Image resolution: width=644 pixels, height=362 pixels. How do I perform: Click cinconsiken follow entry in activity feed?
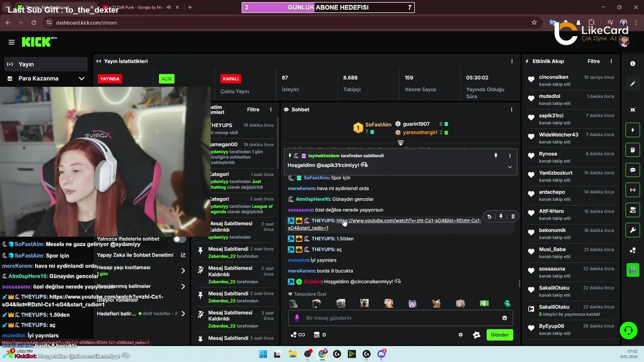[571, 80]
